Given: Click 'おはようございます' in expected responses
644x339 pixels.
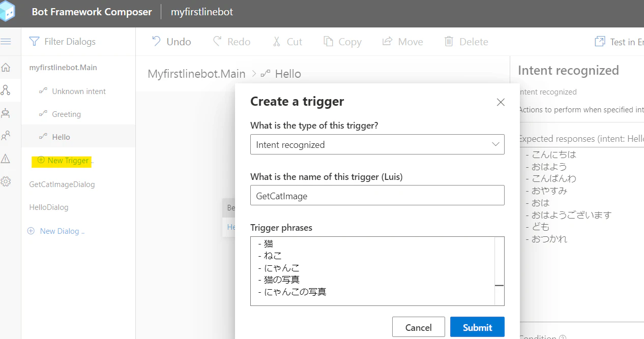Looking at the screenshot, I should pyautogui.click(x=571, y=214).
